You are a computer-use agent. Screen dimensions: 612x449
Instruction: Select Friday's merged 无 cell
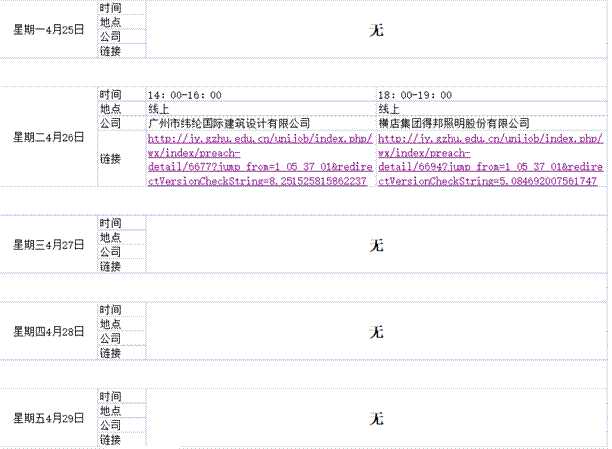tap(376, 418)
